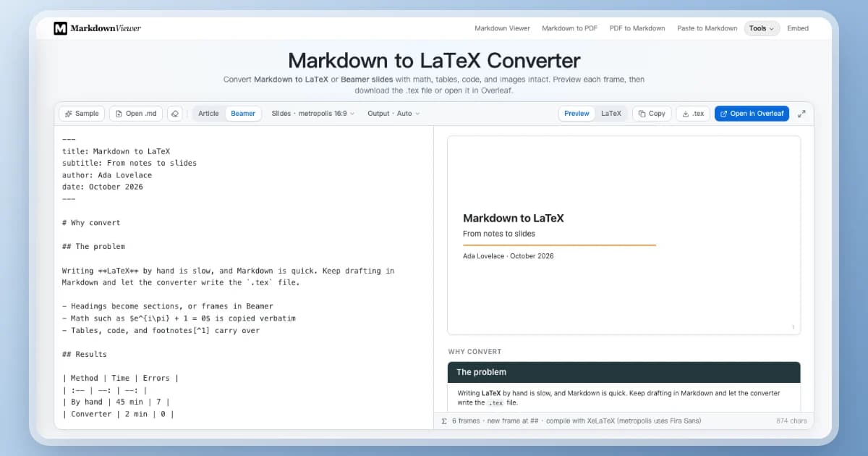Viewport: 868px width, 456px height.
Task: Click the '| By hand | 45 min | 7 |' row
Action: (116, 402)
